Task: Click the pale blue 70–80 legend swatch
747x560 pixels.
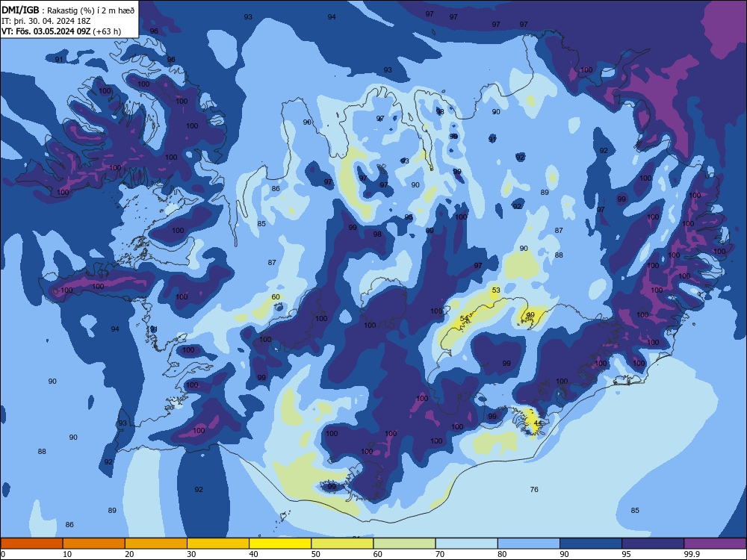Action: pyautogui.click(x=466, y=544)
